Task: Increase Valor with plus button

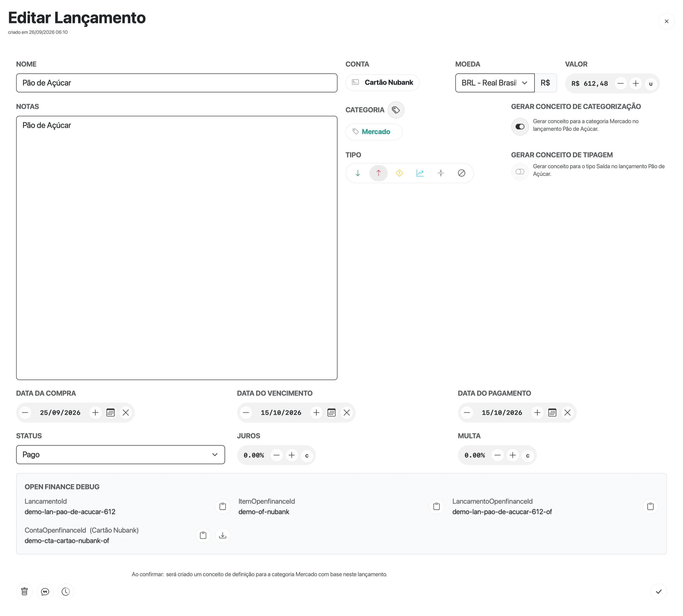Action: tap(635, 83)
